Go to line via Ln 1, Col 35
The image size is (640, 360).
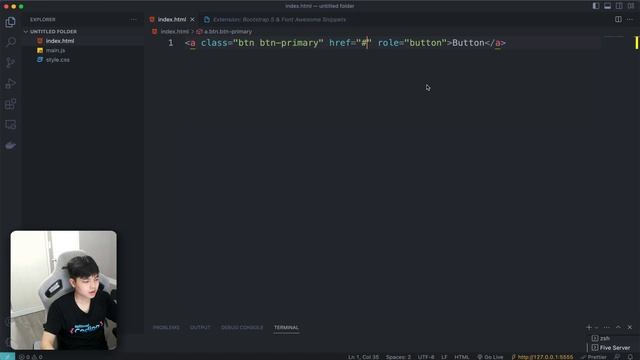pyautogui.click(x=363, y=357)
